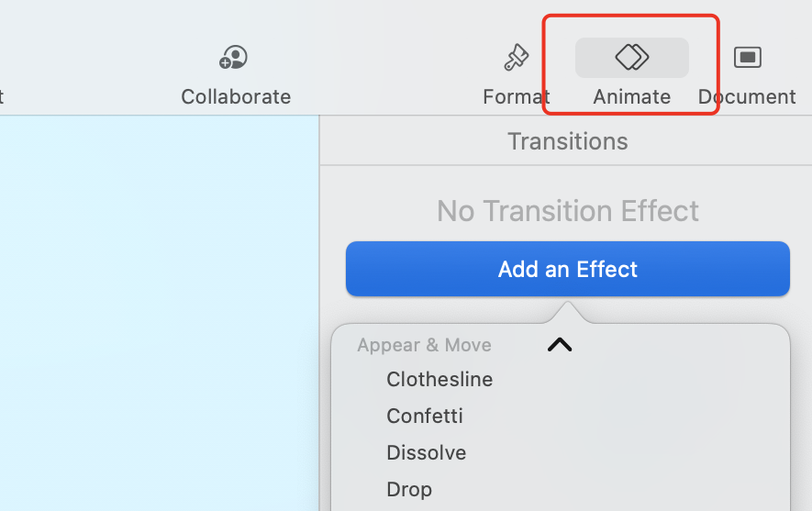
Task: Click the Collaborate text label
Action: click(236, 97)
